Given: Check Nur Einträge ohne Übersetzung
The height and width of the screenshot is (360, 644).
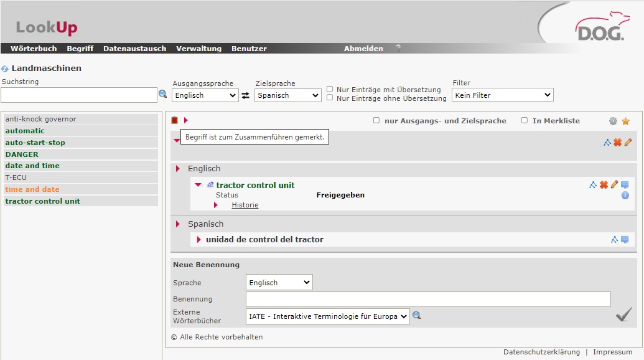Looking at the screenshot, I should tap(330, 98).
